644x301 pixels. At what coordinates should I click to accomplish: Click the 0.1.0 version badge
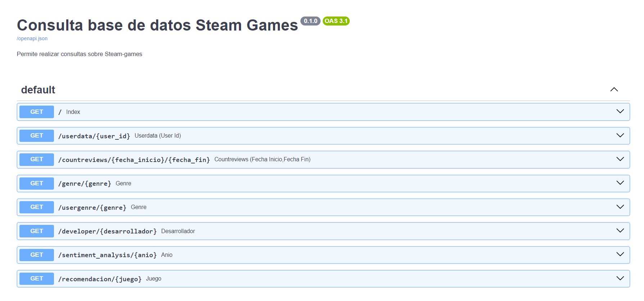310,21
